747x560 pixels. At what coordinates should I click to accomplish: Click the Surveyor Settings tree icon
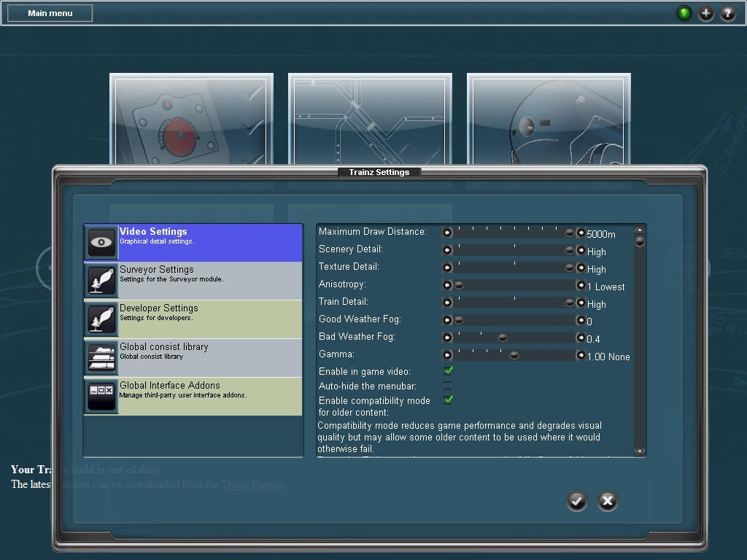click(101, 281)
